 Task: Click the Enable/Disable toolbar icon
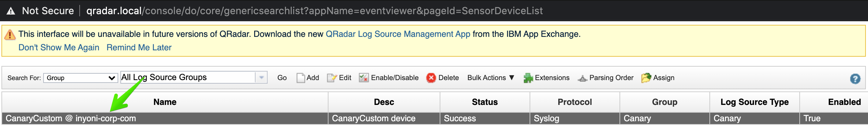point(364,78)
